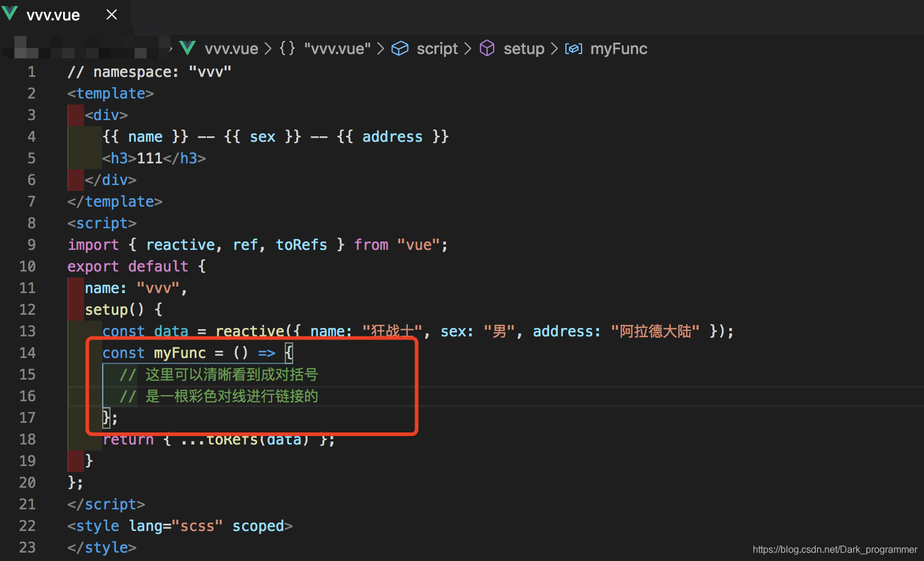Click the curly braces breadcrumb icon
The image size is (924, 561).
[288, 48]
